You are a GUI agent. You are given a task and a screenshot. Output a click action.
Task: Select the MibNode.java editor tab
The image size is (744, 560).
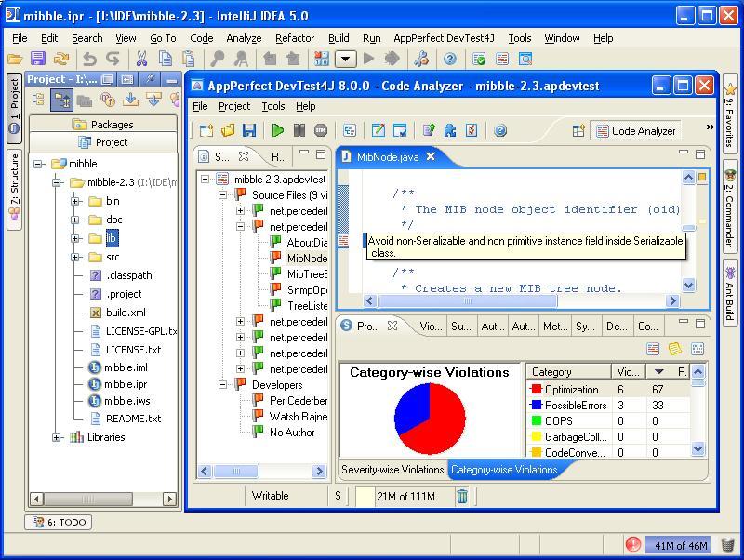[388, 157]
